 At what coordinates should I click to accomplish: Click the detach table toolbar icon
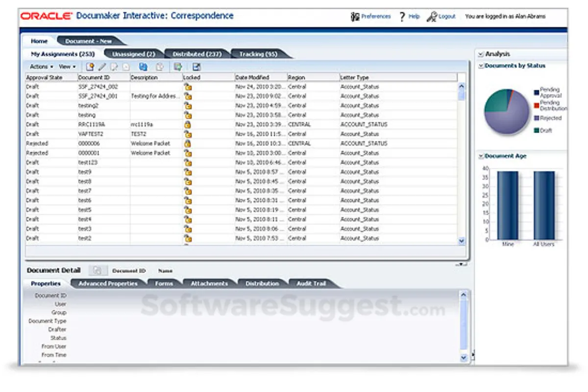coord(196,67)
